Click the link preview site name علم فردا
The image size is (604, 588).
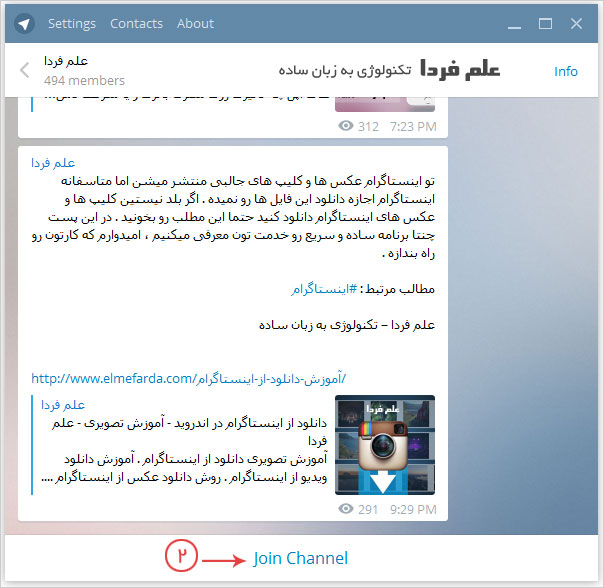(x=63, y=405)
